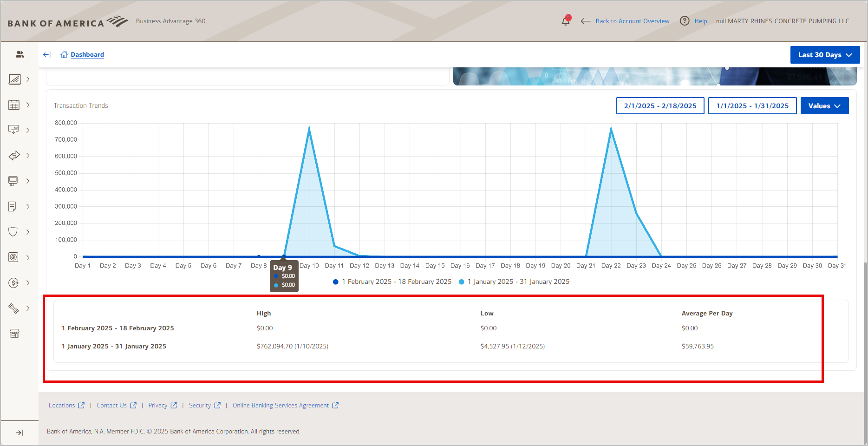Open the Values dropdown on Transaction Trends

pyautogui.click(x=824, y=105)
